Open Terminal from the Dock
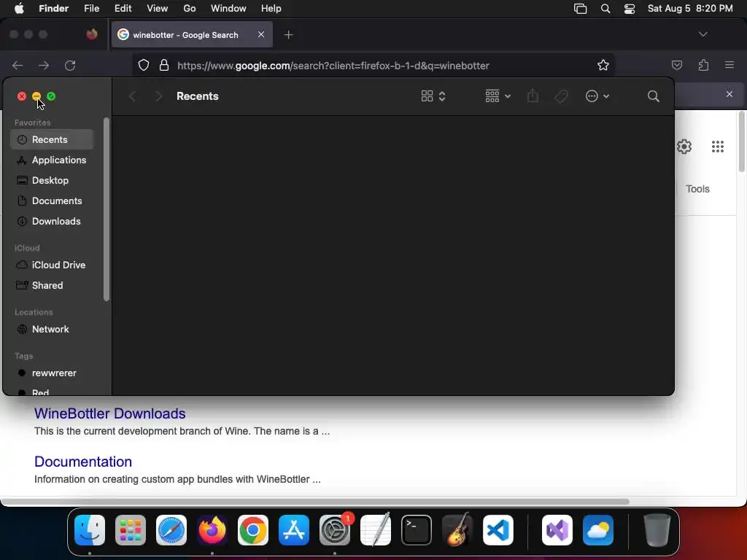 (417, 530)
